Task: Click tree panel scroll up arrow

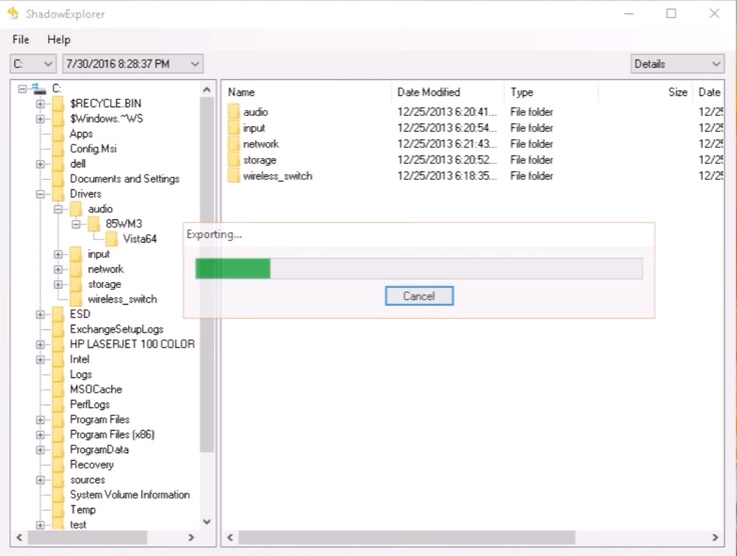Action: pos(207,89)
